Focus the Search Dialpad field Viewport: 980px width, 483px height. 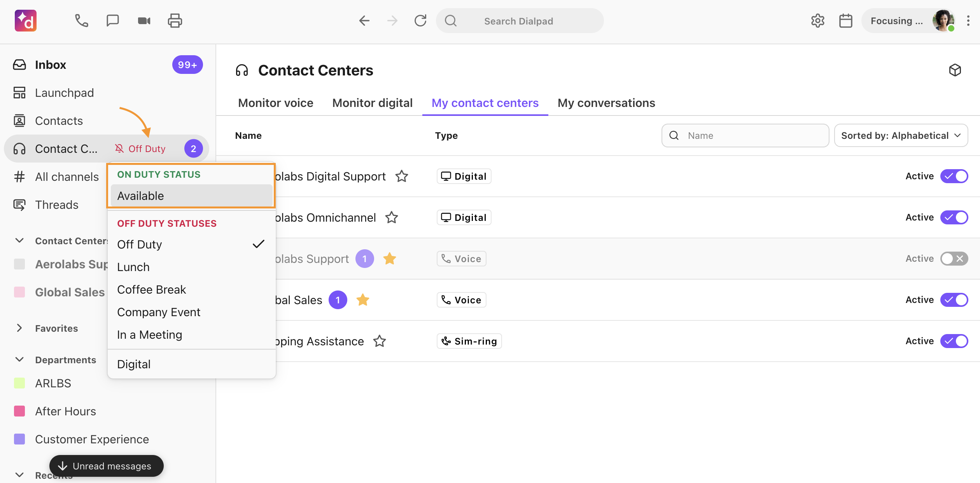point(520,21)
